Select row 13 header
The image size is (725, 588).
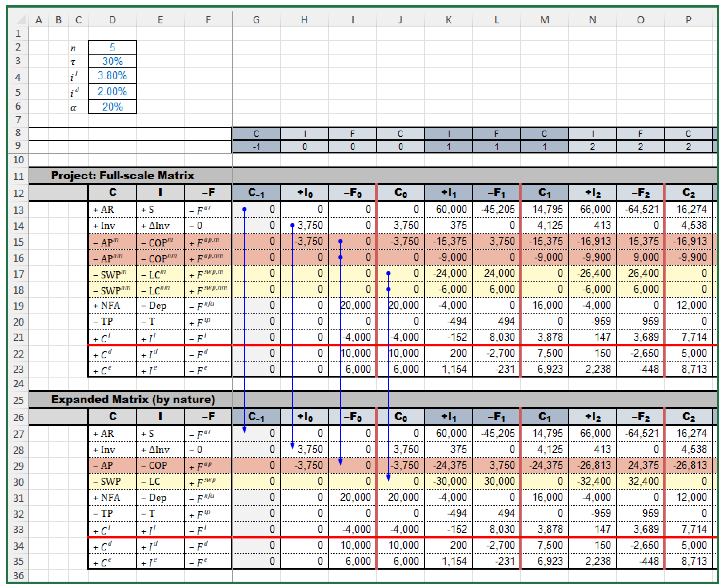point(18,210)
